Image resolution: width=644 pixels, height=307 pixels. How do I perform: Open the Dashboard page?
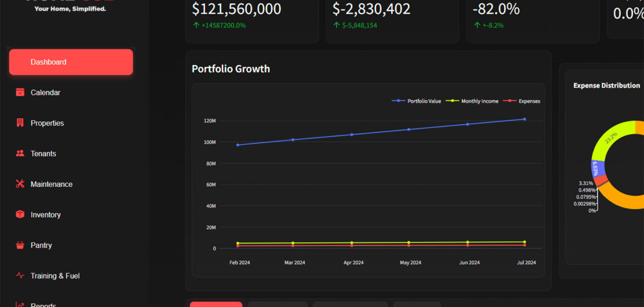click(71, 62)
